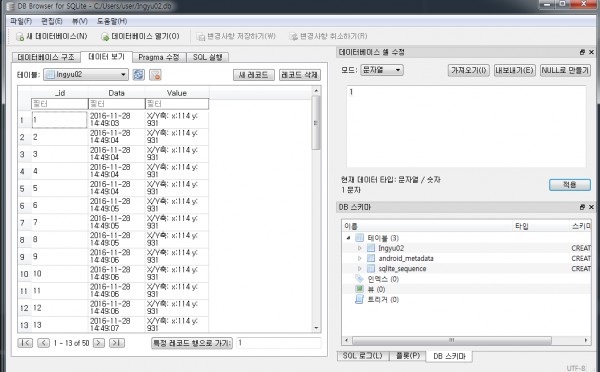Screen dimensions: 600x372
Task: Switch to the SQL 로그(L) bottom tab
Action: pos(363,356)
